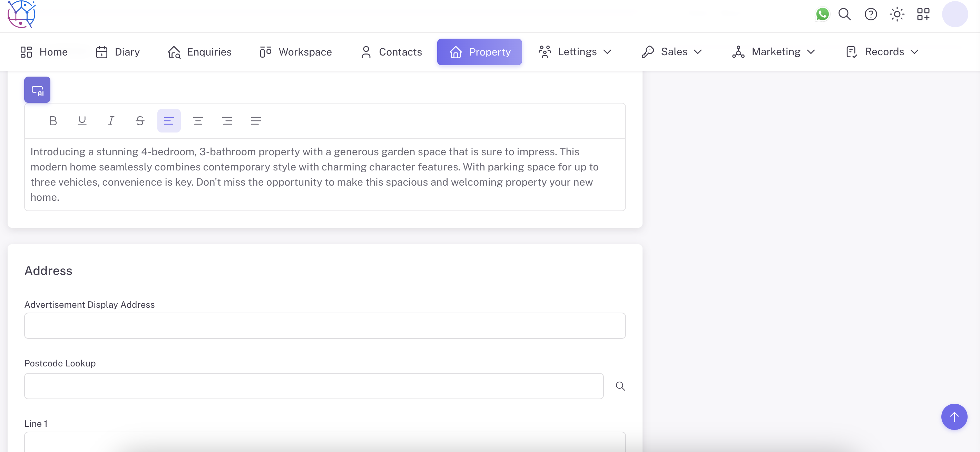Expand the Records dropdown
980x452 pixels.
(914, 52)
